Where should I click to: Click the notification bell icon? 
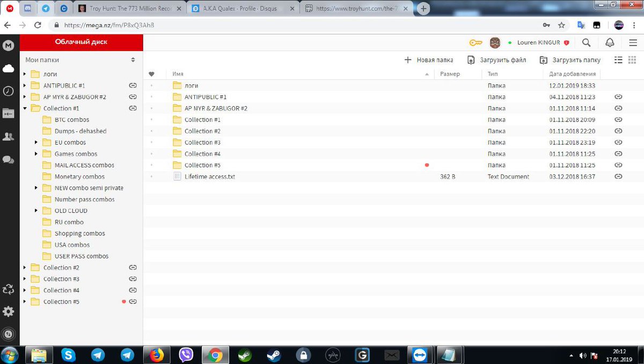coord(610,42)
